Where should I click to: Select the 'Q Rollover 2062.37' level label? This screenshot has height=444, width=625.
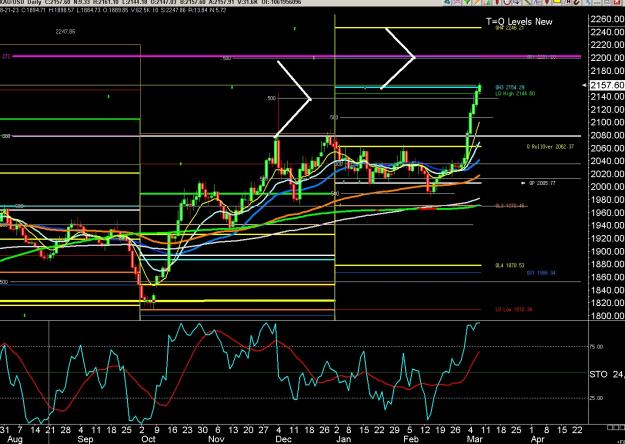click(x=550, y=147)
